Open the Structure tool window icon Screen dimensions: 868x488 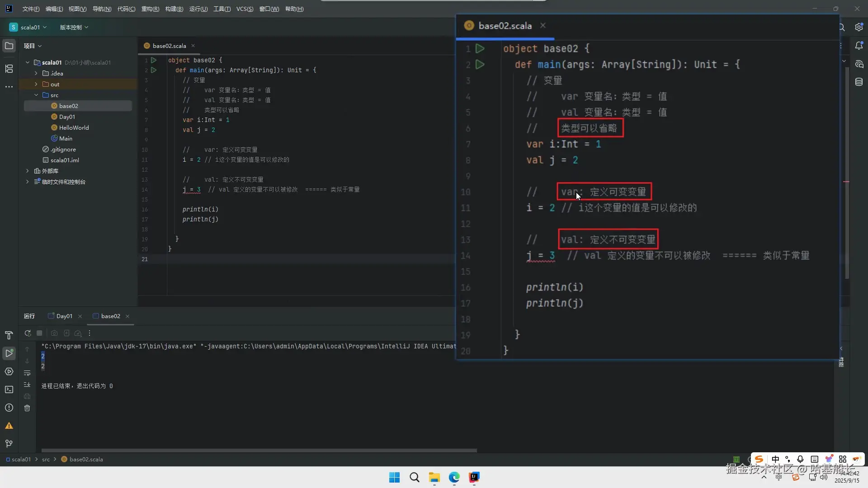9,69
